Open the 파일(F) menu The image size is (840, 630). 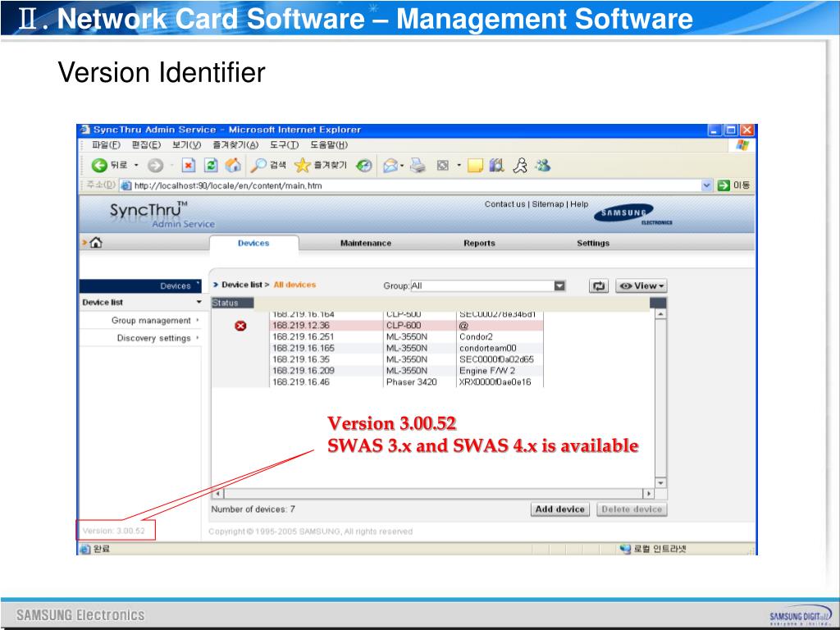106,145
